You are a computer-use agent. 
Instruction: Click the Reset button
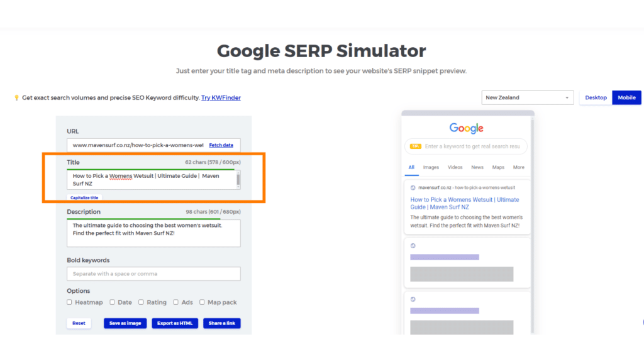[x=79, y=323]
